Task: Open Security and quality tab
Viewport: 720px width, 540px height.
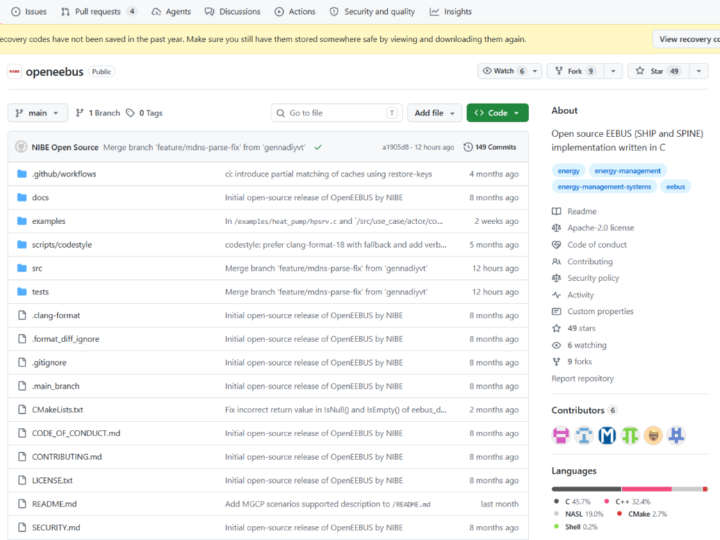Action: click(x=372, y=11)
